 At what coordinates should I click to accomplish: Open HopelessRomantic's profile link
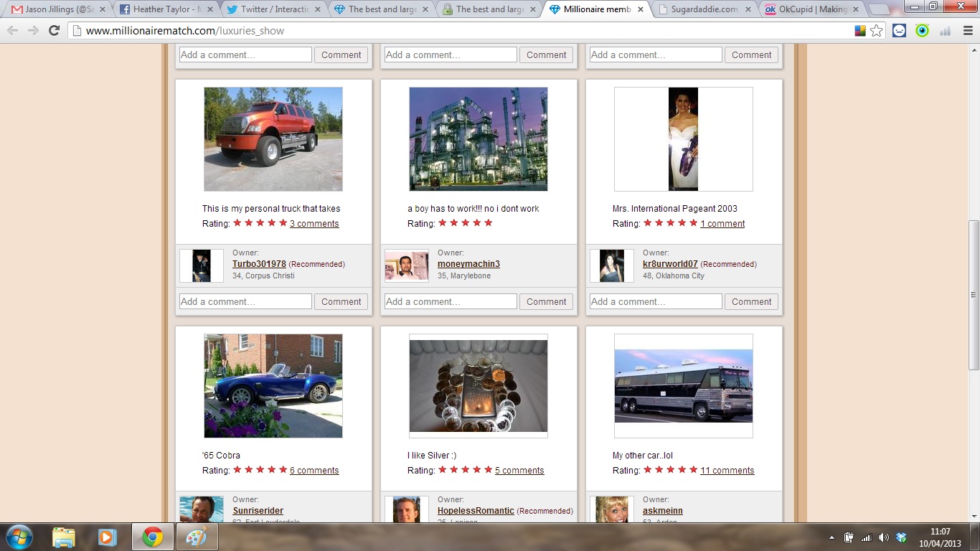[476, 511]
